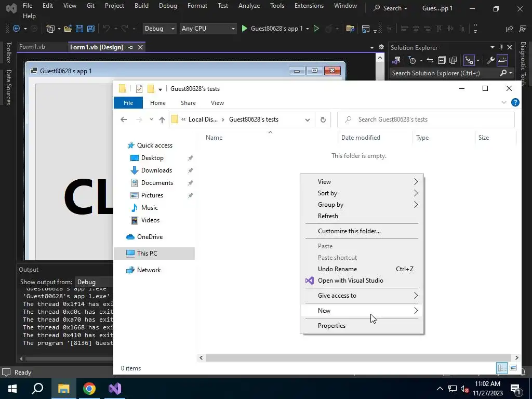Open Windows Search from the taskbar
This screenshot has height=399, width=532.
click(x=37, y=389)
